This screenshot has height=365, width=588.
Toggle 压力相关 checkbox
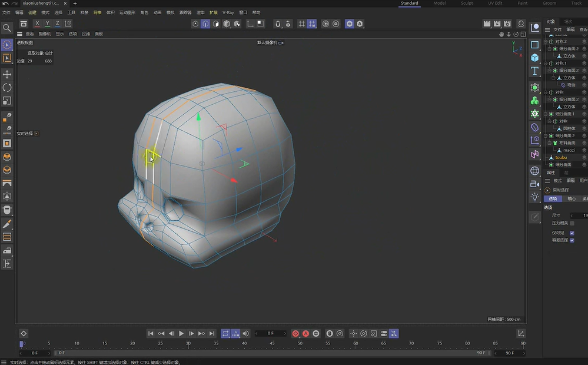pos(572,223)
